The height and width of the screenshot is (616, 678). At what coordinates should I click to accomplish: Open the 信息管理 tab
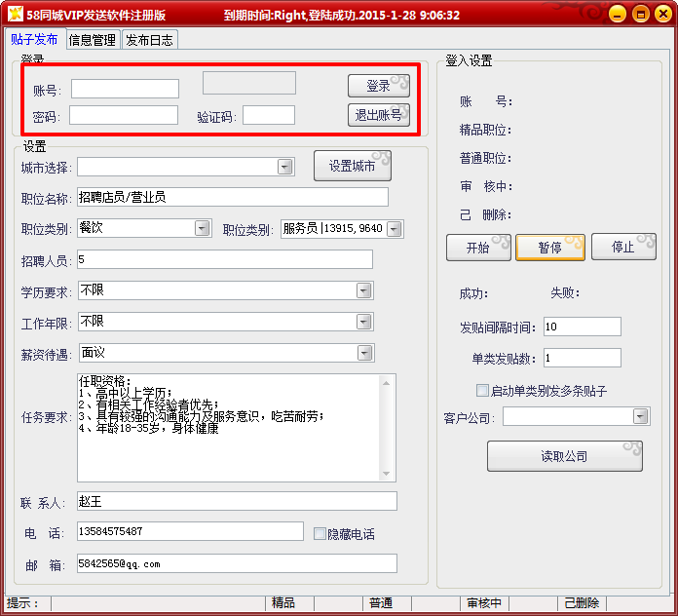click(x=93, y=40)
